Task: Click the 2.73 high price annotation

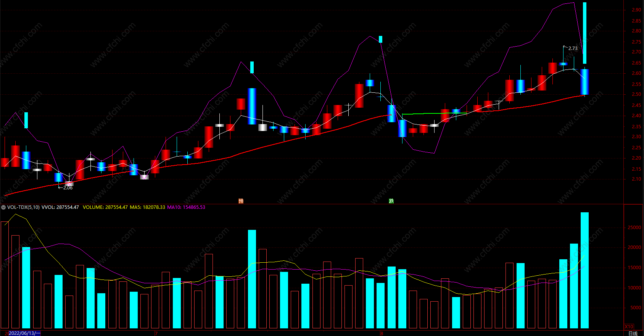Action: coord(573,48)
